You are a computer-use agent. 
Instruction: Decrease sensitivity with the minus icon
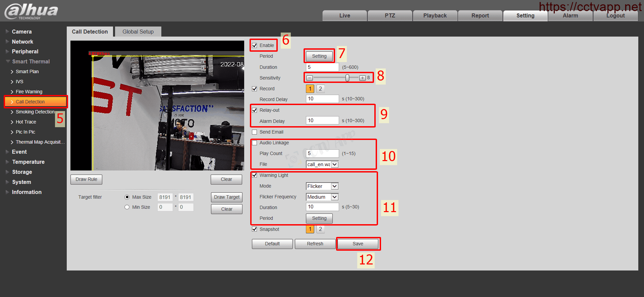(310, 78)
